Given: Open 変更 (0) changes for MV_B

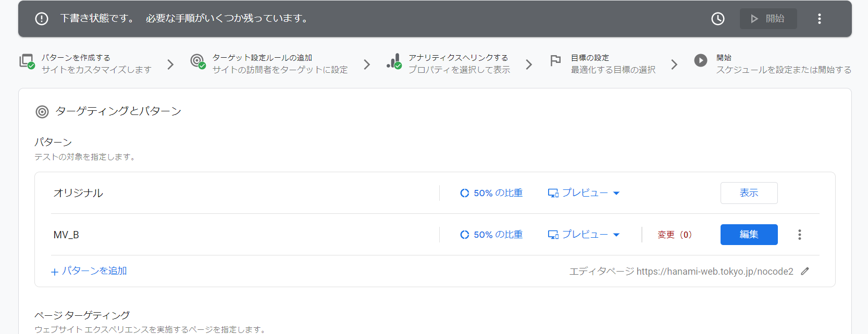Looking at the screenshot, I should click(674, 235).
